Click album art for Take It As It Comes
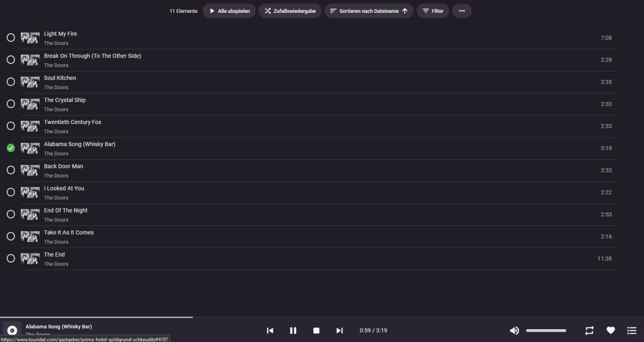Viewport: 644px width, 342px height. (30, 236)
